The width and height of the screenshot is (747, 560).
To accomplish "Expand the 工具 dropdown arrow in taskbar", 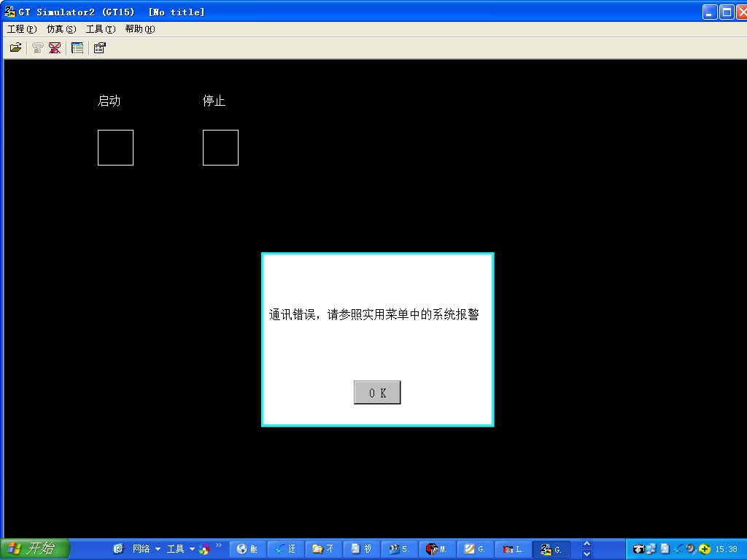I will point(192,549).
